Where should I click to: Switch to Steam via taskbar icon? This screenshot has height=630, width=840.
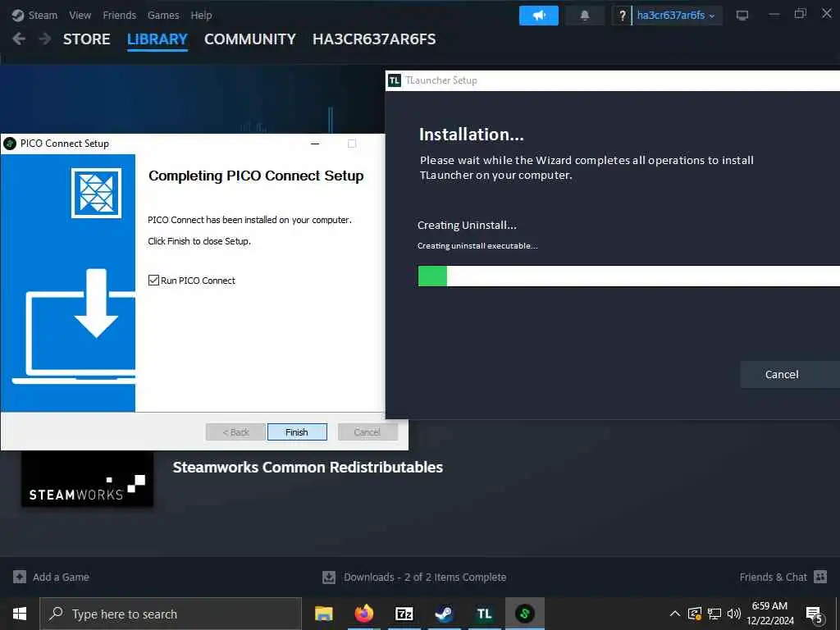click(444, 614)
